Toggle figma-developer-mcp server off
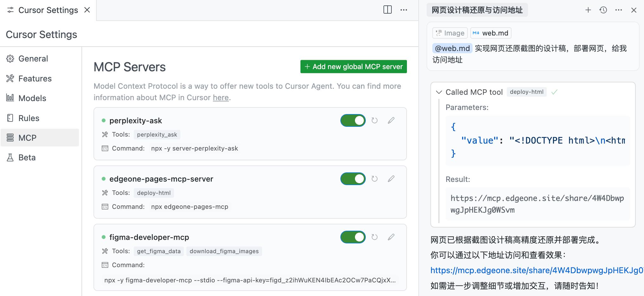The width and height of the screenshot is (644, 296). coord(353,237)
